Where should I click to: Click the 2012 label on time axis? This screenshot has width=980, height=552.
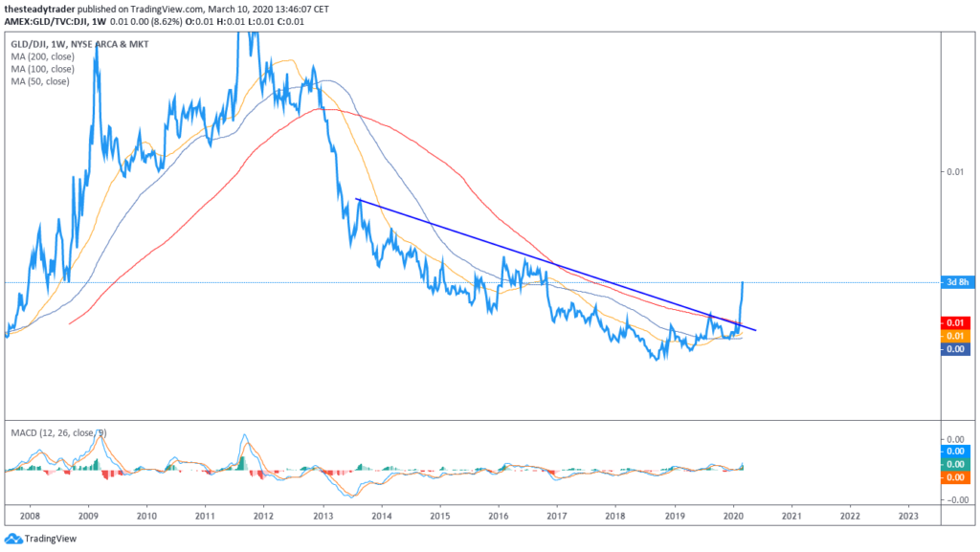coord(264,516)
